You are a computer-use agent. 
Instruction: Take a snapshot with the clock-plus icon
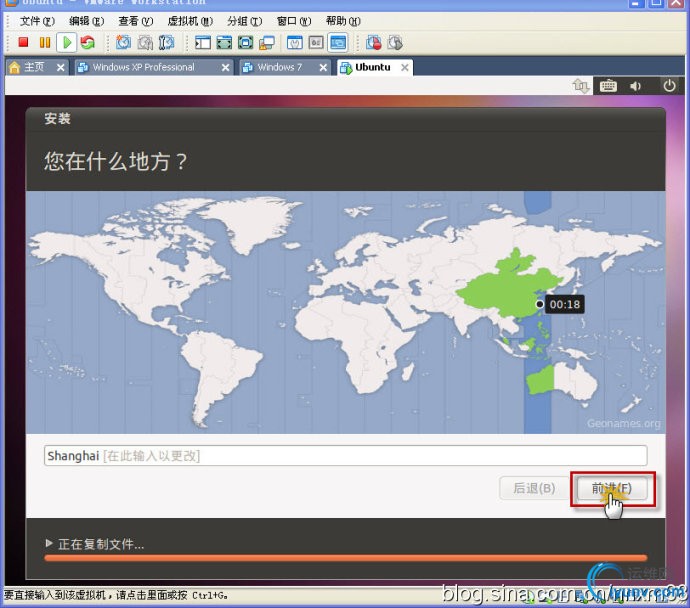(x=123, y=42)
